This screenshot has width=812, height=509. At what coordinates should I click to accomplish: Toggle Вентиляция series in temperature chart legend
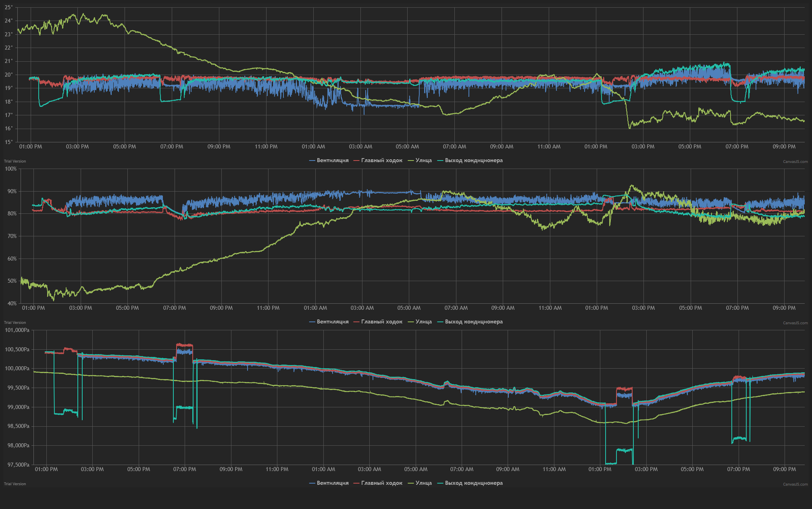point(329,161)
